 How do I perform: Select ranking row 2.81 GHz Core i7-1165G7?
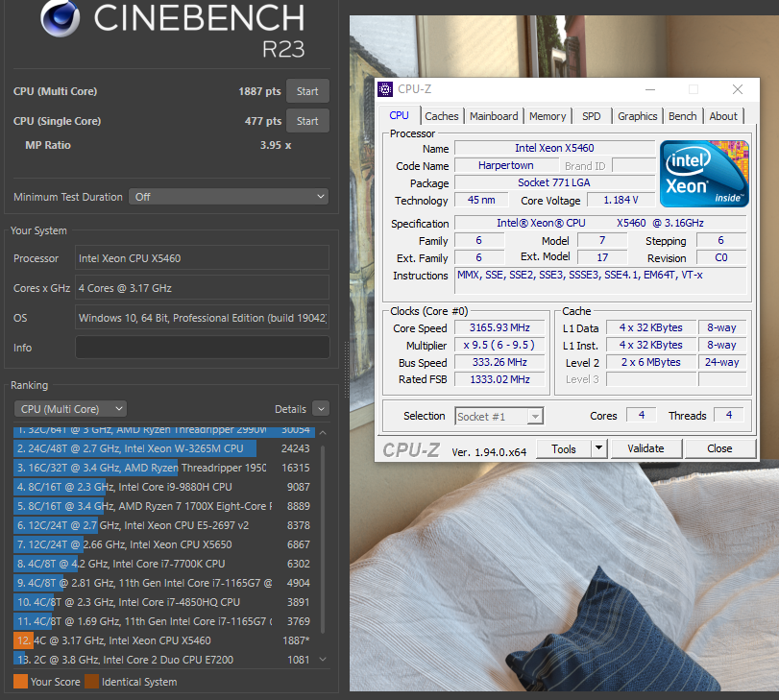(164, 583)
